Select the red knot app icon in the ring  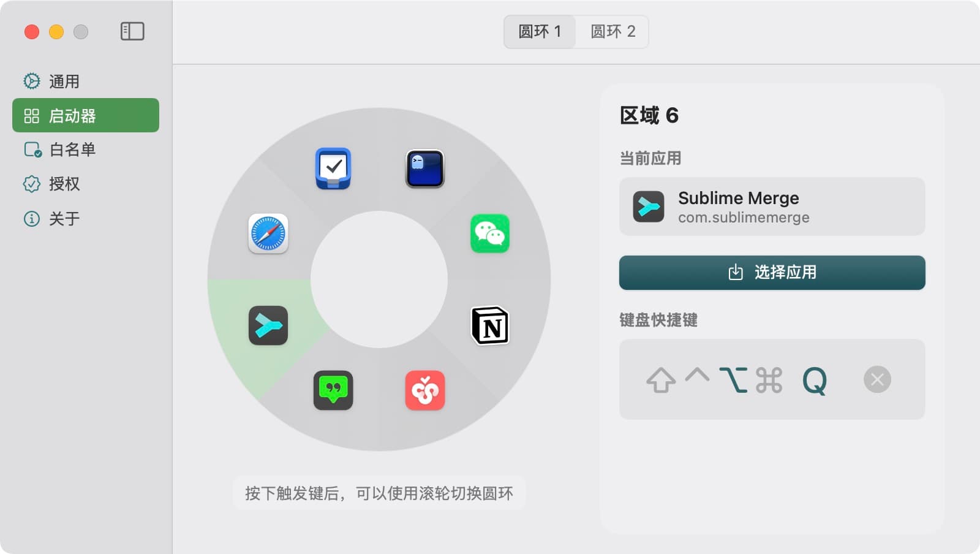coord(425,390)
